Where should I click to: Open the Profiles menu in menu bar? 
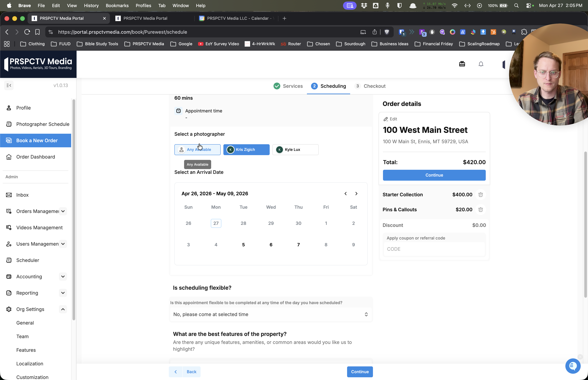click(x=143, y=5)
